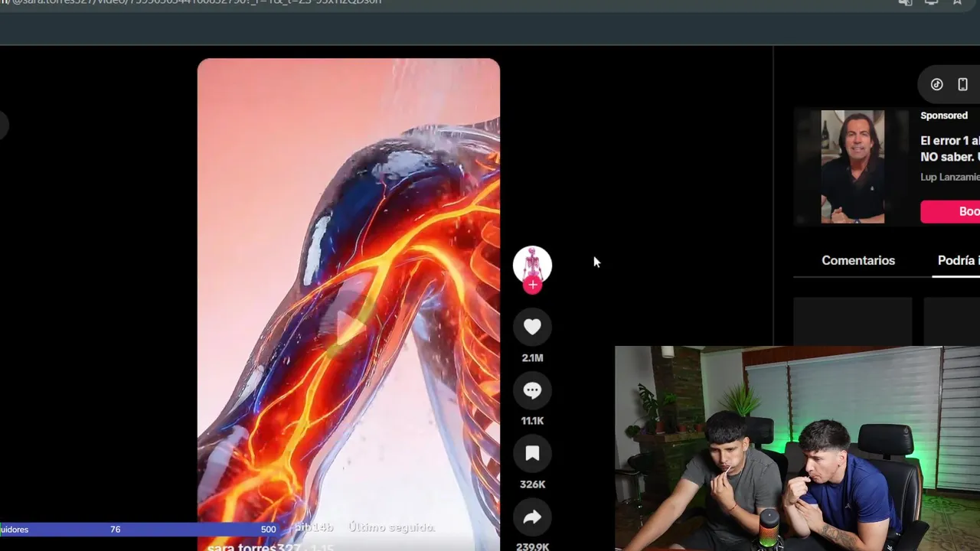Open comments via the speech bubble icon
Image resolution: width=980 pixels, height=551 pixels.
tap(532, 390)
